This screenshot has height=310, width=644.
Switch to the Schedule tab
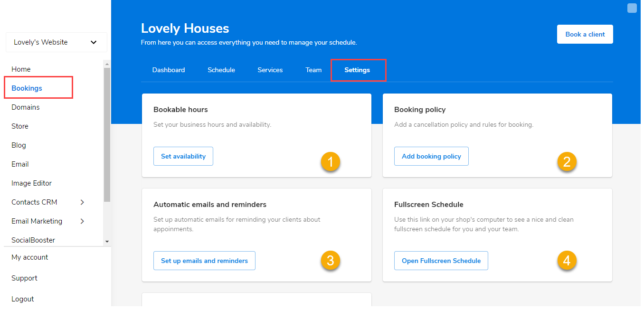(221, 70)
